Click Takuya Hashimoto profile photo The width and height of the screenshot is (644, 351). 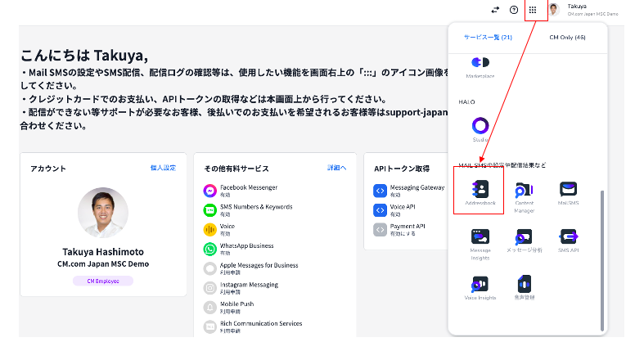coord(103,213)
